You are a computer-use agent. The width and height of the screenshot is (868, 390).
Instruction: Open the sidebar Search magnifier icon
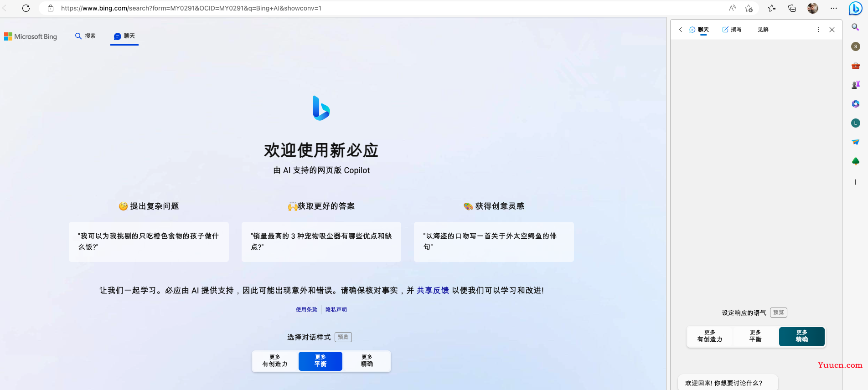856,27
